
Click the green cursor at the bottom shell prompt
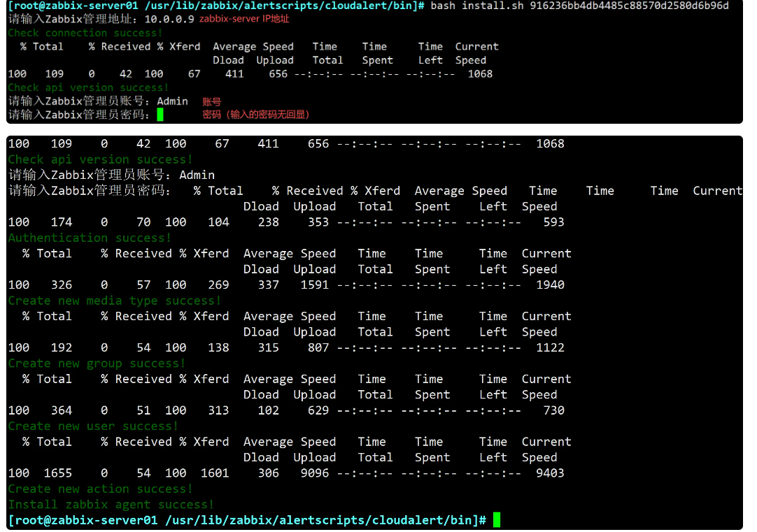point(497,519)
